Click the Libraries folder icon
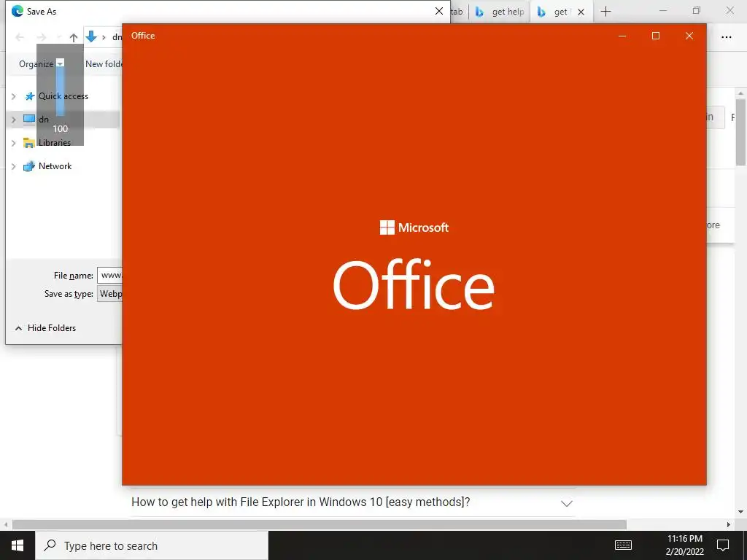 (x=29, y=143)
